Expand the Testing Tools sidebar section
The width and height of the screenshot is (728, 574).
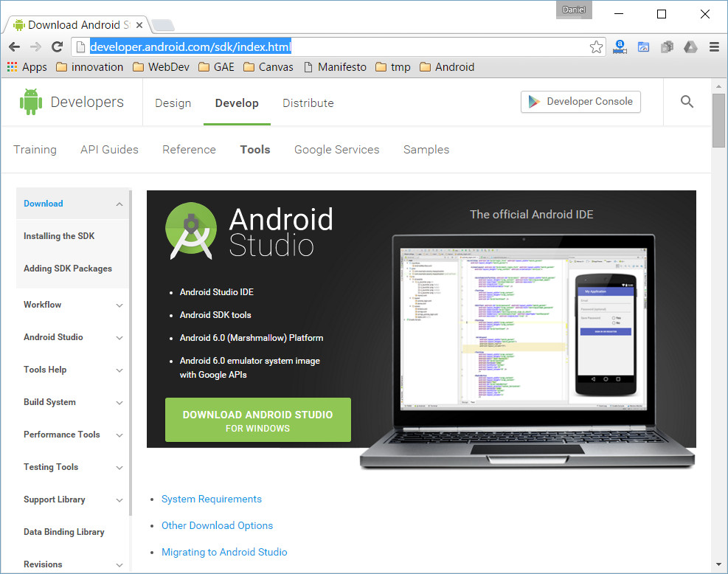[x=119, y=468]
